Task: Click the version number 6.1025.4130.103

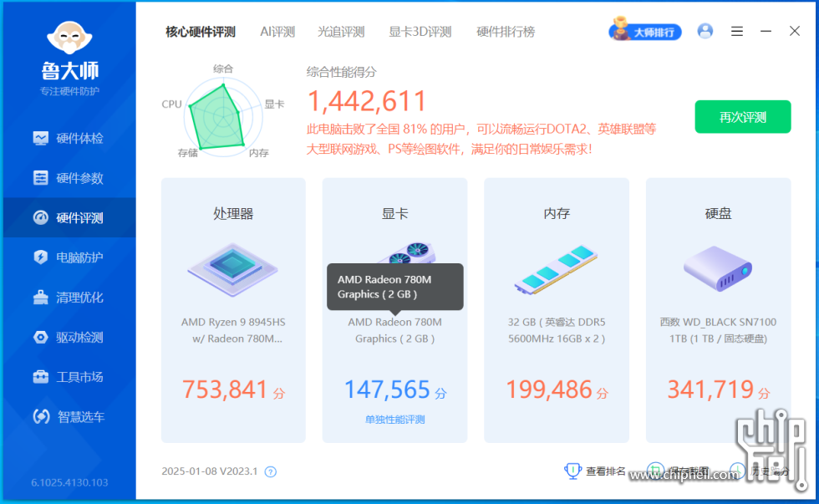Action: click(x=69, y=482)
